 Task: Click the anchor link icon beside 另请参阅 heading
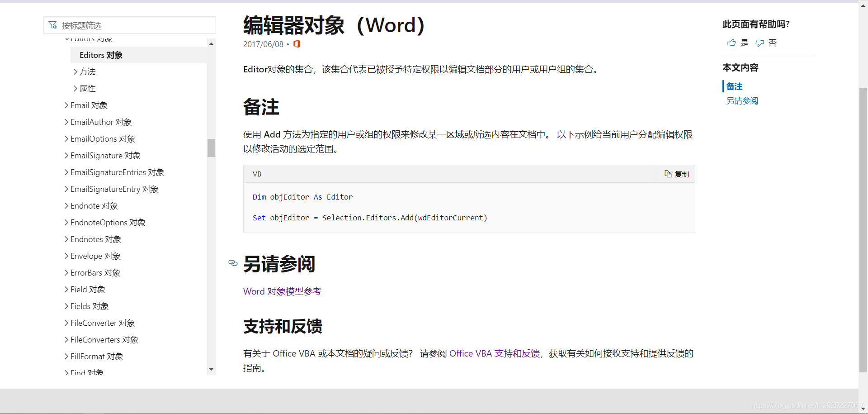click(233, 263)
